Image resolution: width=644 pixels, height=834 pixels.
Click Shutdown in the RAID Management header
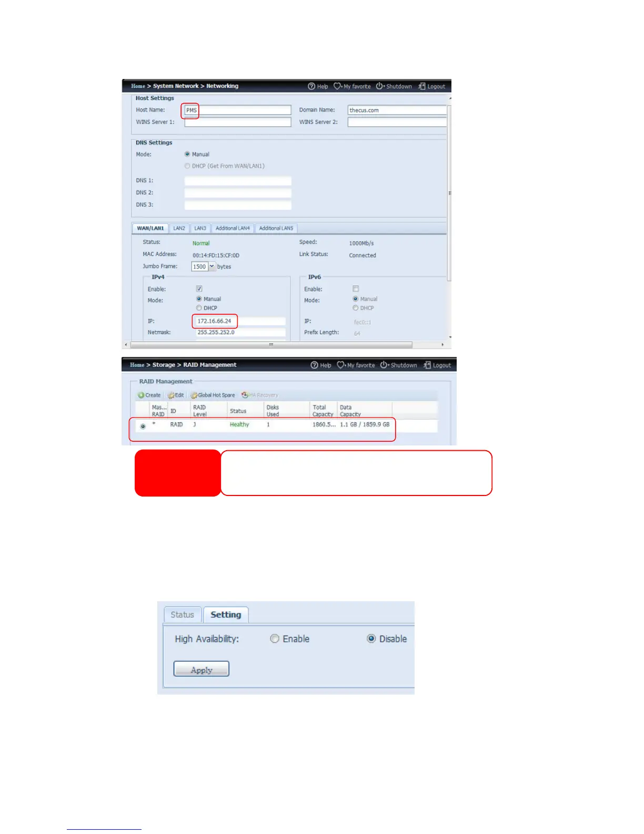(398, 365)
